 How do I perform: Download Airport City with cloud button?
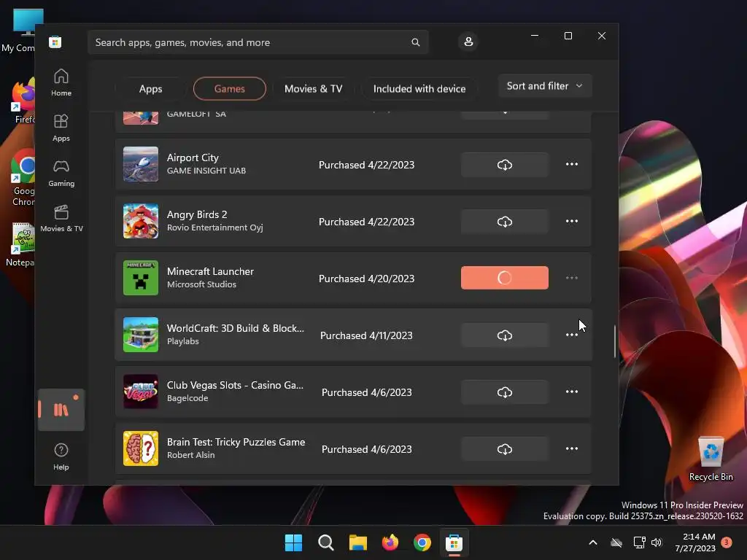pos(505,165)
